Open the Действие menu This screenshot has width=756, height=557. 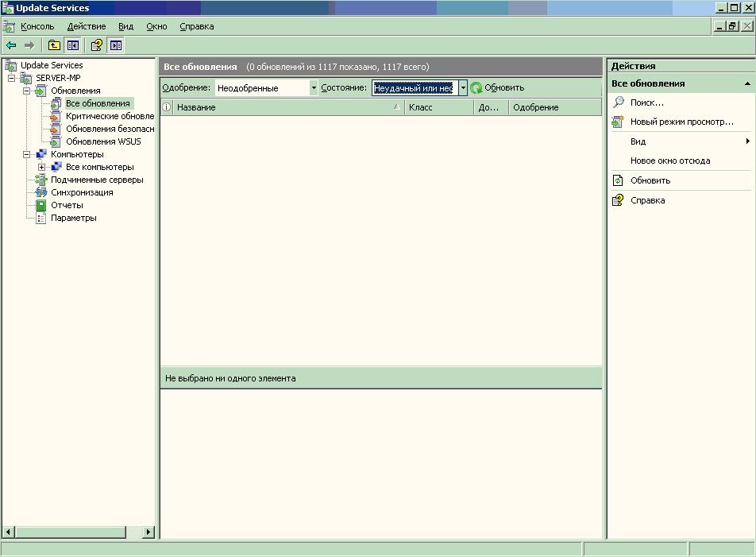[87, 26]
